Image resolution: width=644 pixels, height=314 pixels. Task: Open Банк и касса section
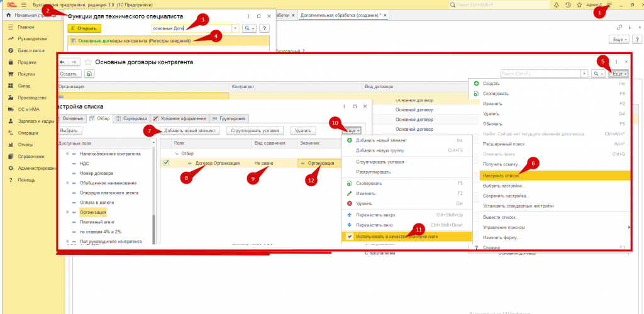31,50
